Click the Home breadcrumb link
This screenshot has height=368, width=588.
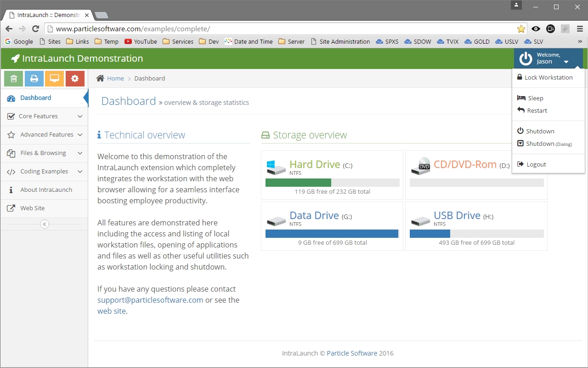tap(115, 78)
